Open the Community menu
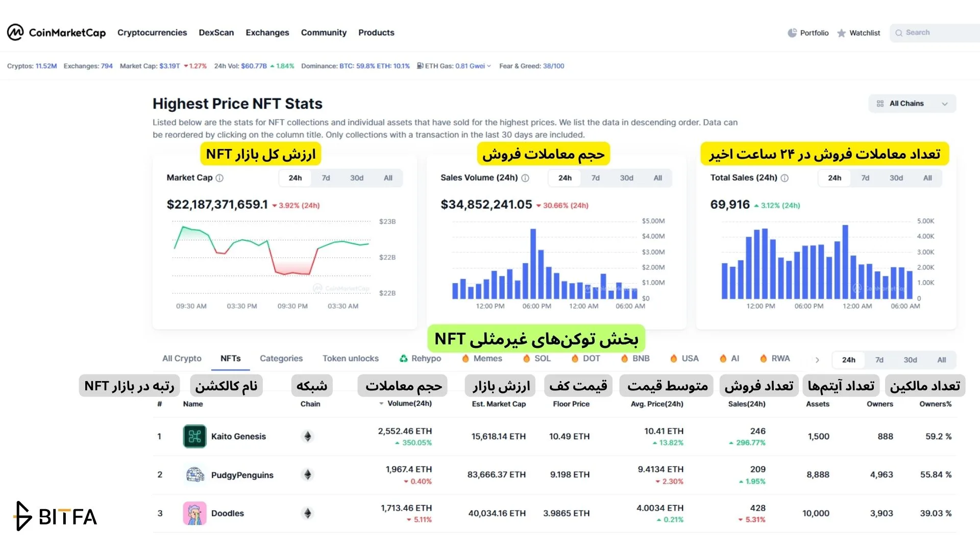This screenshot has width=980, height=551. point(324,33)
